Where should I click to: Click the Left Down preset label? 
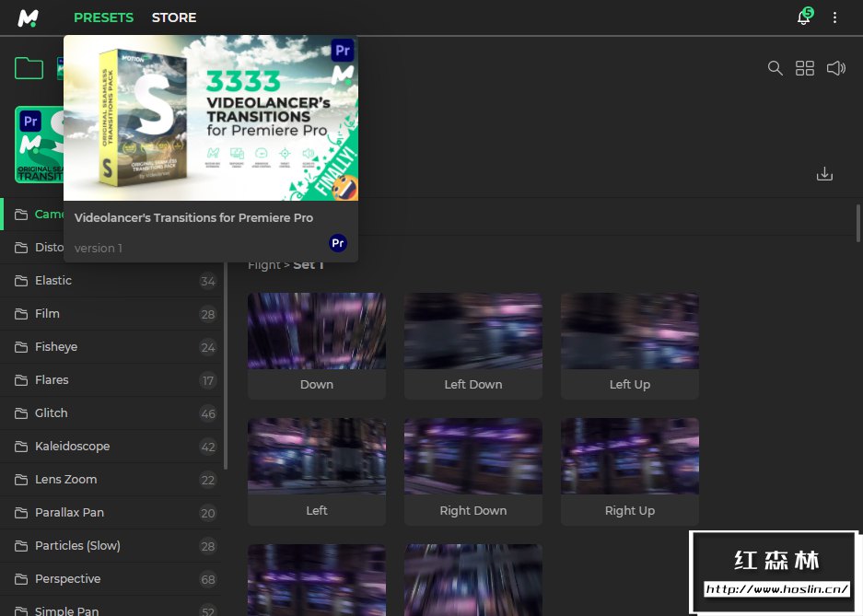[x=473, y=385]
